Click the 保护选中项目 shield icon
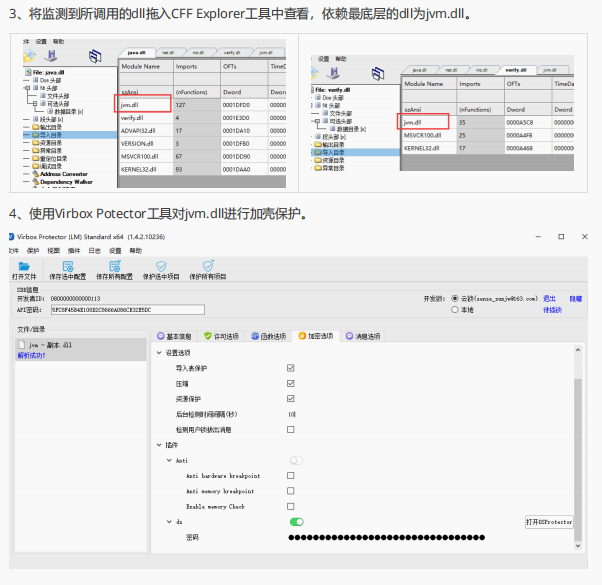Viewport: 602px width, 585px height. 161,266
